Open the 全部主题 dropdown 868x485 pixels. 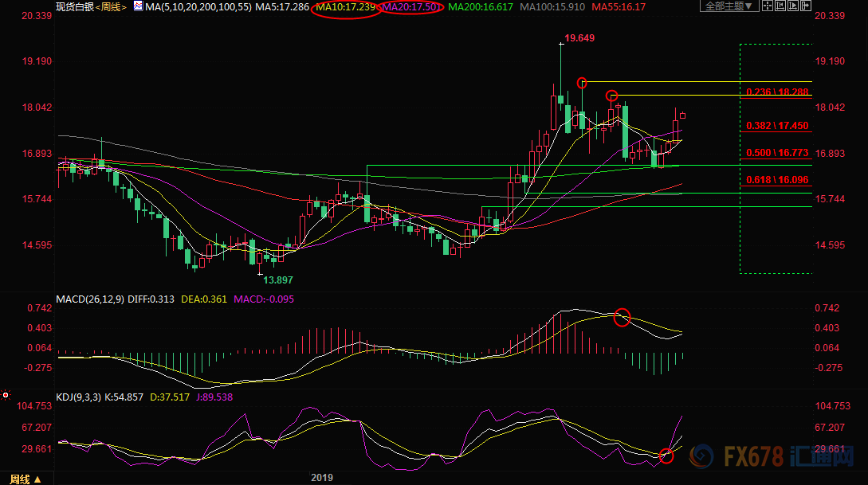(729, 6)
